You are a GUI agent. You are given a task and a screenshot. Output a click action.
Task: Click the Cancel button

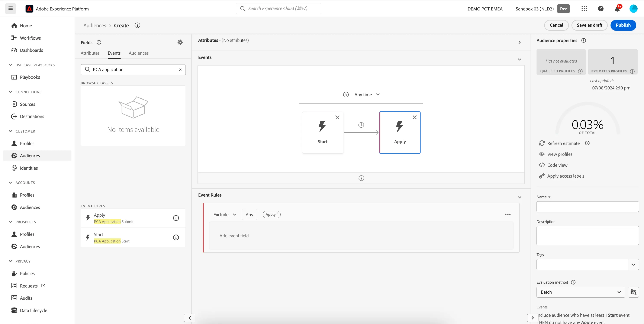point(556,25)
